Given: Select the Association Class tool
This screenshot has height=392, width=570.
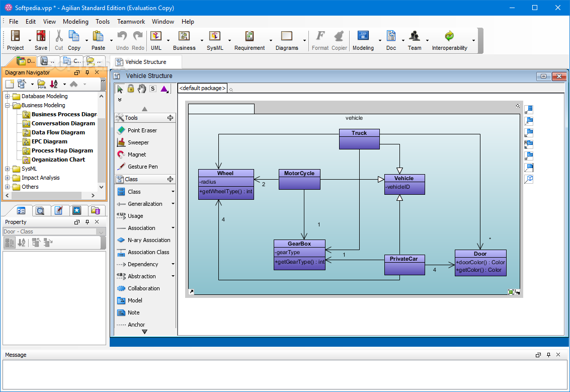Looking at the screenshot, I should [x=148, y=252].
